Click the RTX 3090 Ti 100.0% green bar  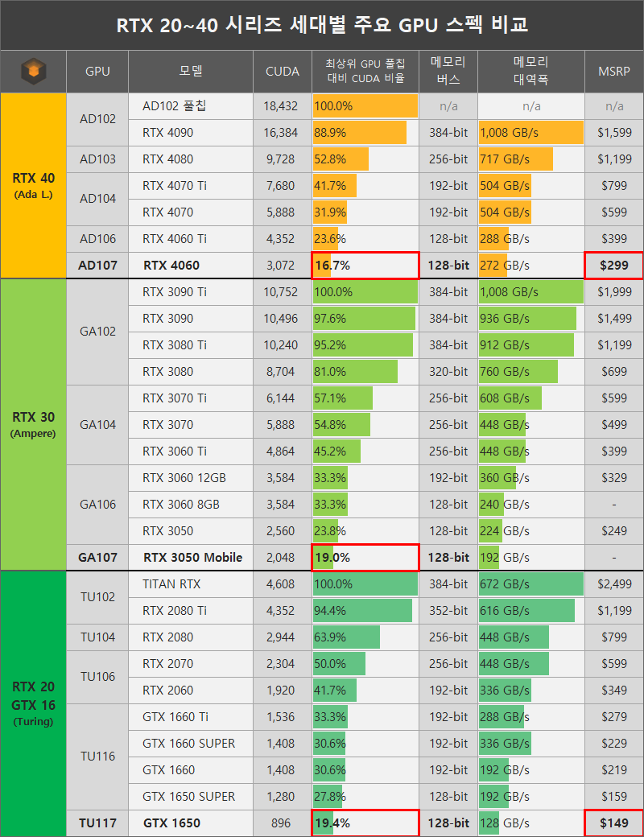point(365,291)
